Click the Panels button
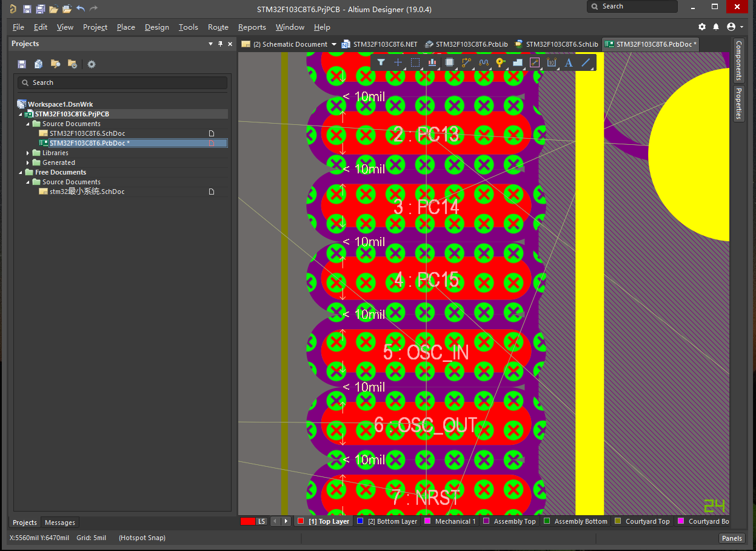The width and height of the screenshot is (756, 551). (x=732, y=538)
